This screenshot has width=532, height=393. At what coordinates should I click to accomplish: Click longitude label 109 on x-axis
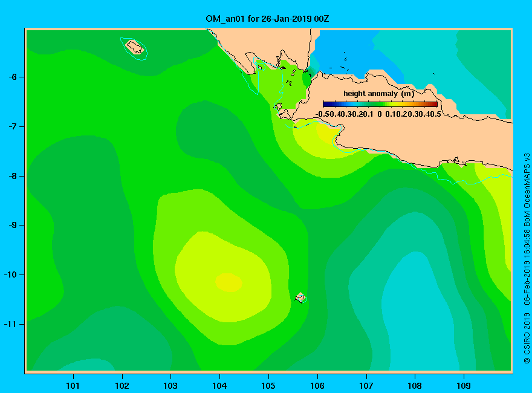pos(464,386)
